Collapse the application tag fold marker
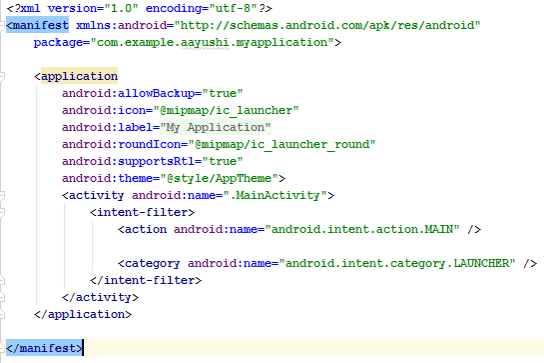 click(x=2, y=76)
